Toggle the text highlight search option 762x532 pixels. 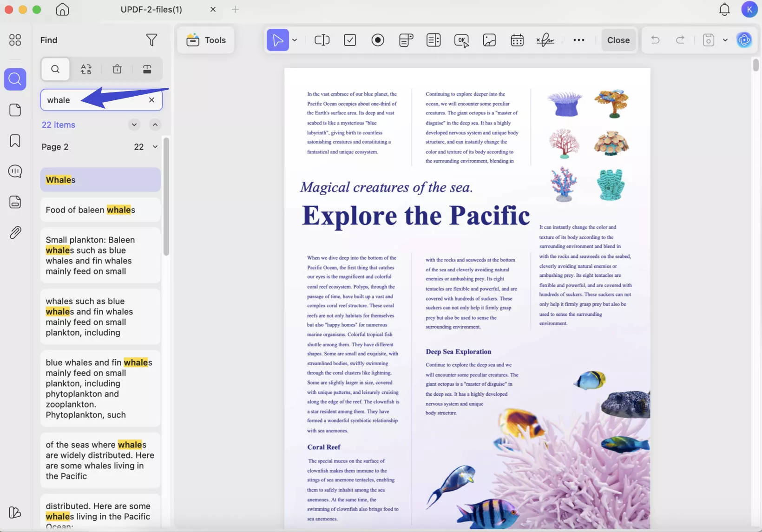pyautogui.click(x=147, y=69)
